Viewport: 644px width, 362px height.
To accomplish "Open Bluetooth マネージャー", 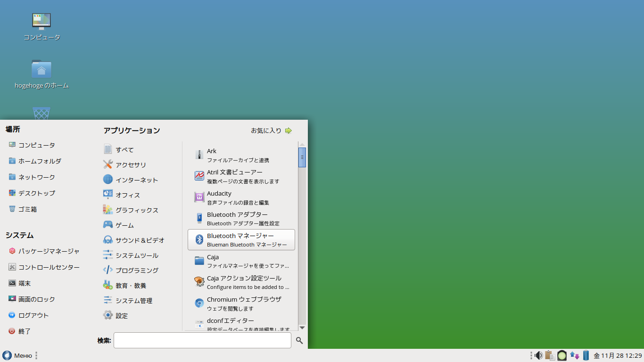I will [x=241, y=240].
